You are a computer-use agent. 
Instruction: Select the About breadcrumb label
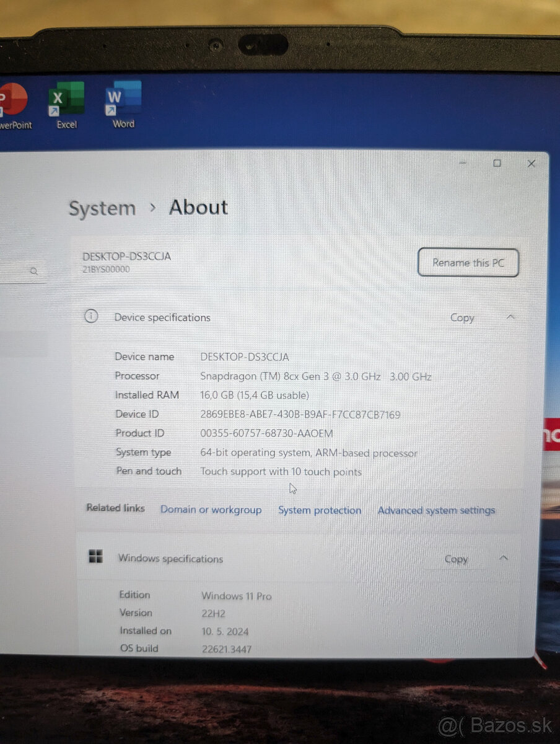(198, 207)
